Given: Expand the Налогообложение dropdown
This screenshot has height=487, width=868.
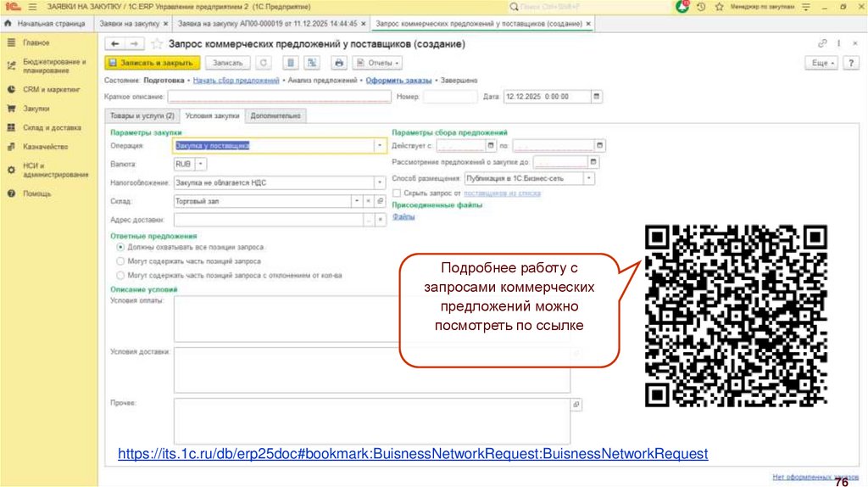Looking at the screenshot, I should coord(380,182).
